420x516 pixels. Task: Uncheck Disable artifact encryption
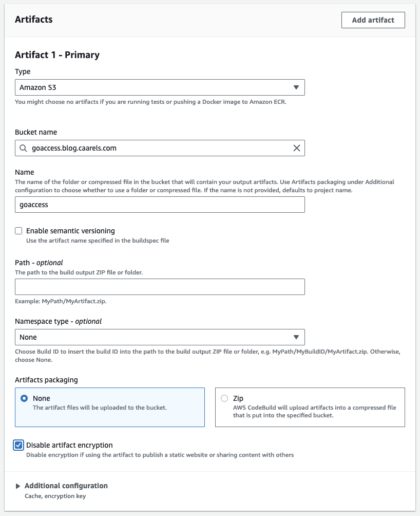coord(19,445)
